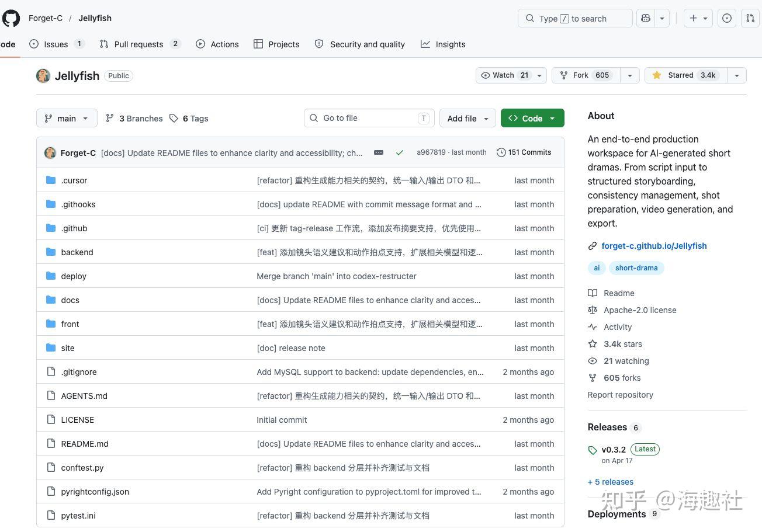The height and width of the screenshot is (532, 762).
Task: Open the forget-c.github.io/Jellyfish website link
Action: pos(654,246)
